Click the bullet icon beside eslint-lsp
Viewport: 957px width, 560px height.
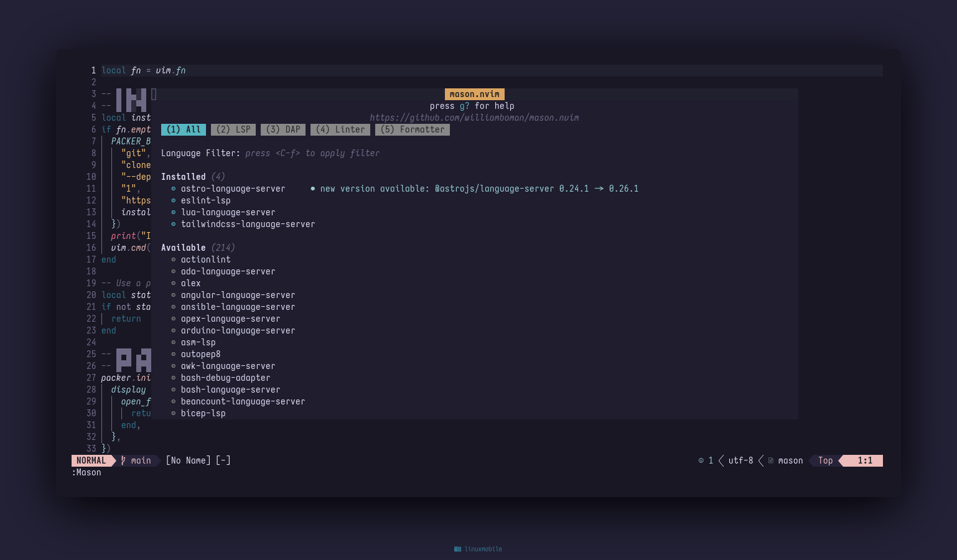(x=174, y=200)
